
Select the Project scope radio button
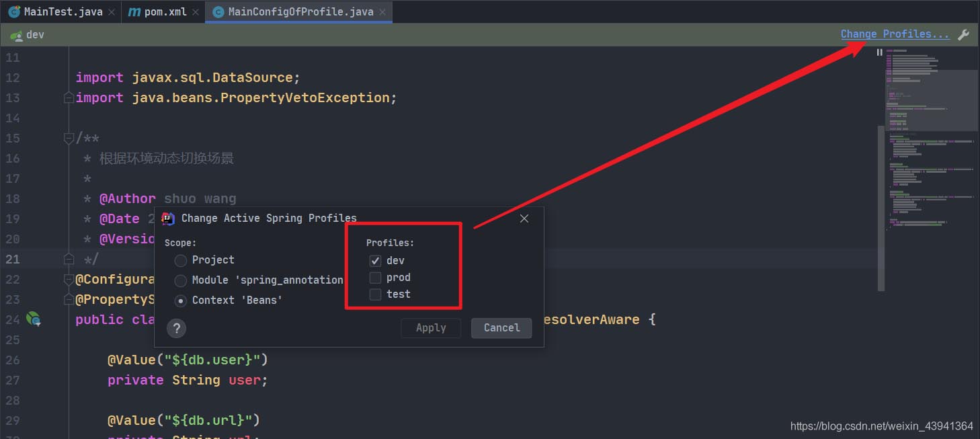180,260
